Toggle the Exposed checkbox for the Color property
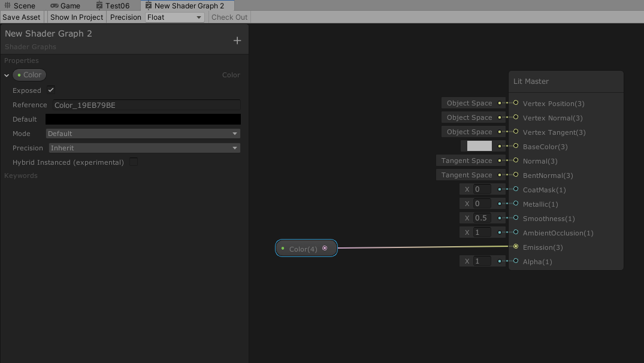This screenshot has width=644, height=363. point(51,90)
